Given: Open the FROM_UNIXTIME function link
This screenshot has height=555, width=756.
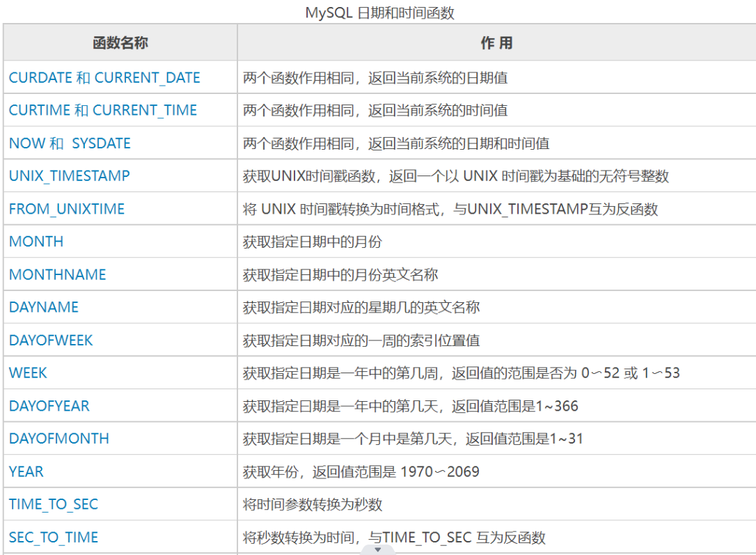Looking at the screenshot, I should point(67,209).
